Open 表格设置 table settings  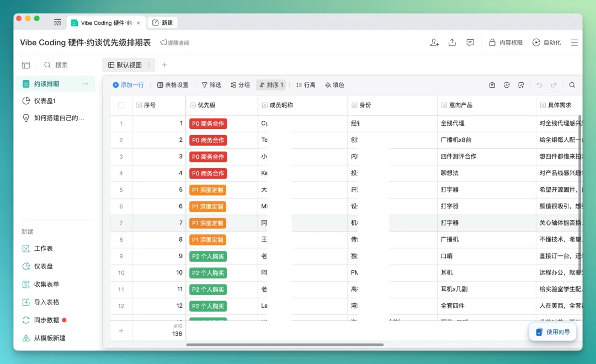tap(173, 85)
